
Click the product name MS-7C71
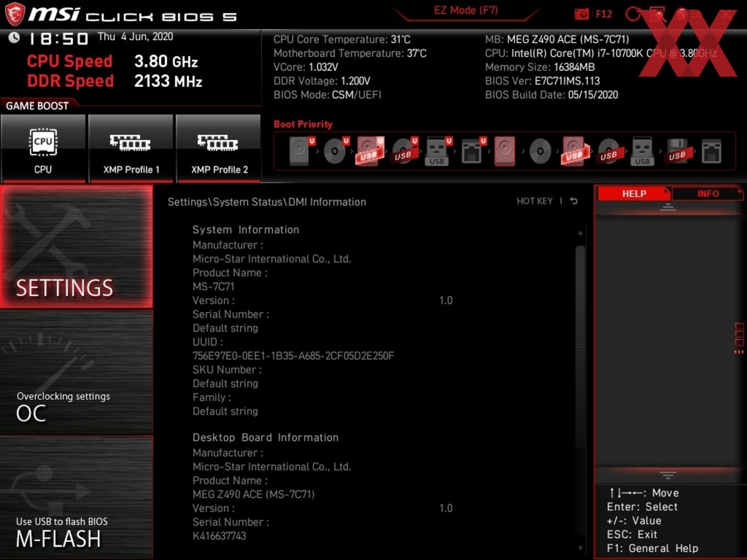(214, 287)
